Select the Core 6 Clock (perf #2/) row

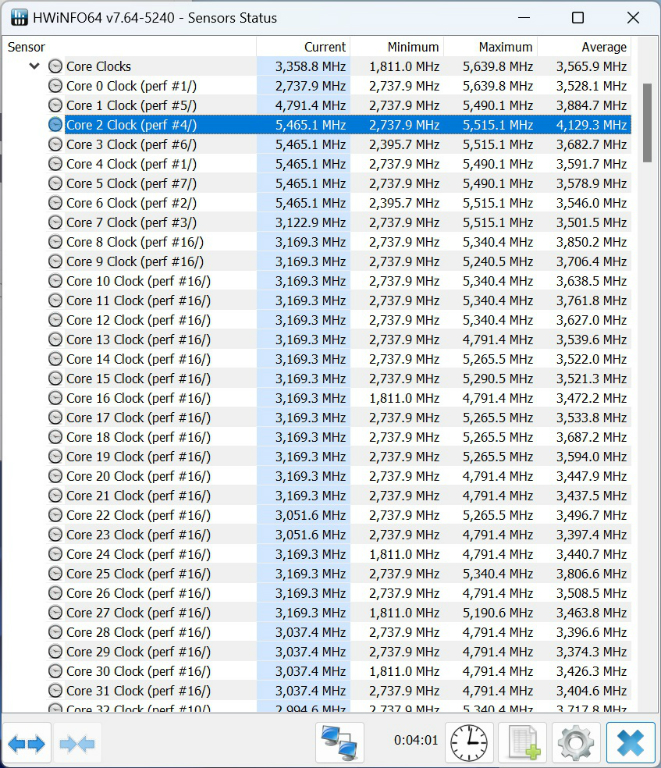coord(339,203)
